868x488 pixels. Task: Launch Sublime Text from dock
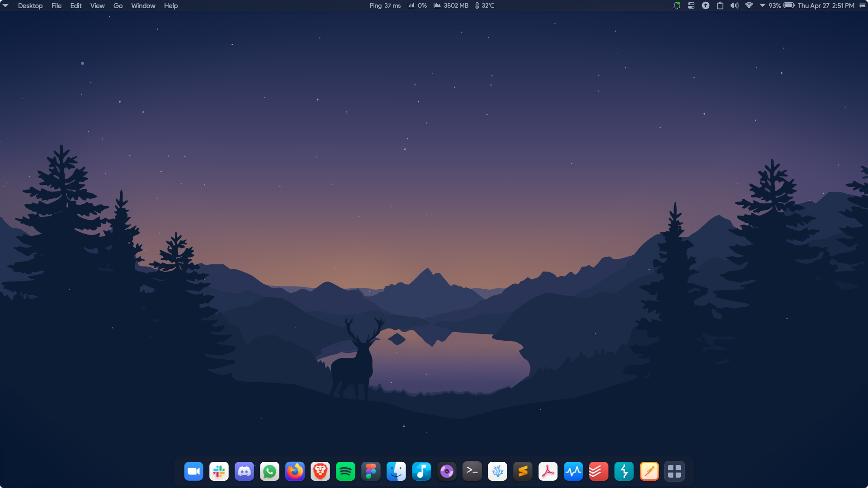(523, 471)
